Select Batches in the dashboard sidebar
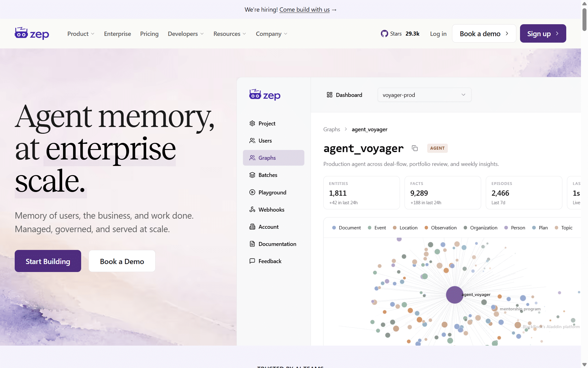Screen dimensions: 588x368 pyautogui.click(x=273, y=175)
